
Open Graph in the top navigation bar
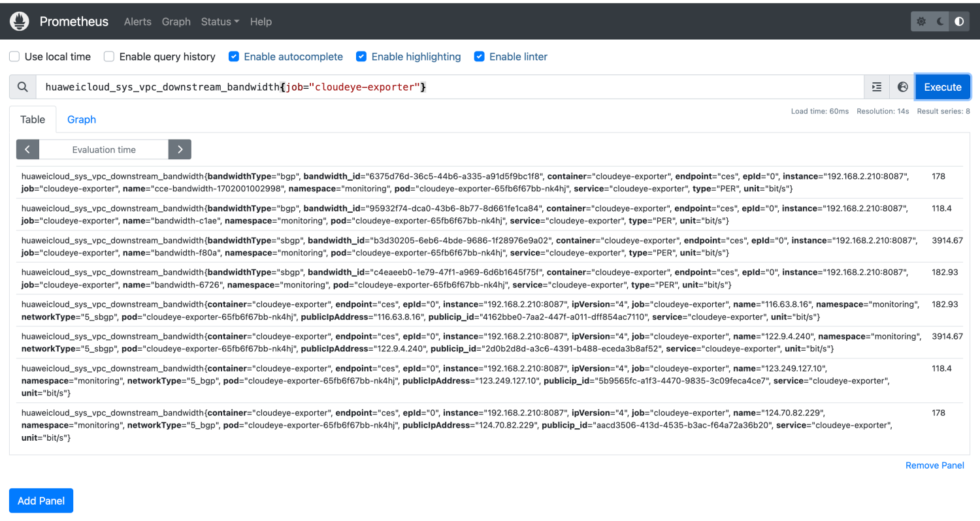click(176, 22)
